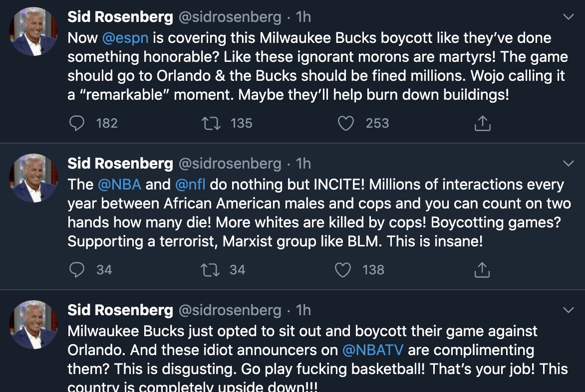Open the first tweet's more options chevron

click(x=568, y=17)
